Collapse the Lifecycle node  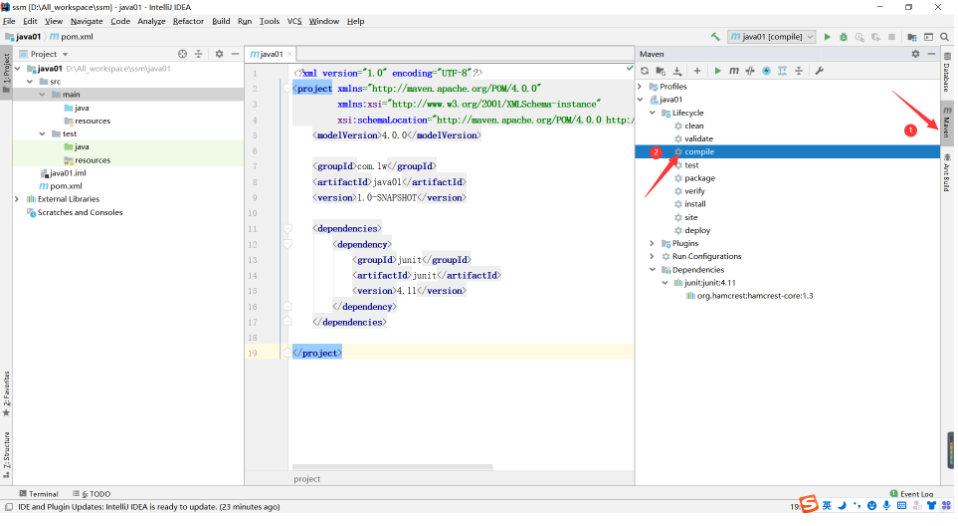[x=653, y=113]
